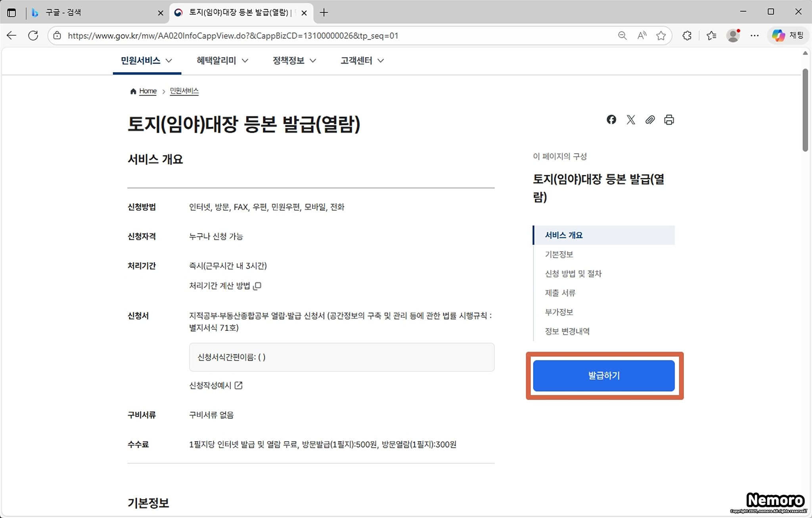Click the paperclip copy-link icon
Image resolution: width=812 pixels, height=518 pixels.
649,119
